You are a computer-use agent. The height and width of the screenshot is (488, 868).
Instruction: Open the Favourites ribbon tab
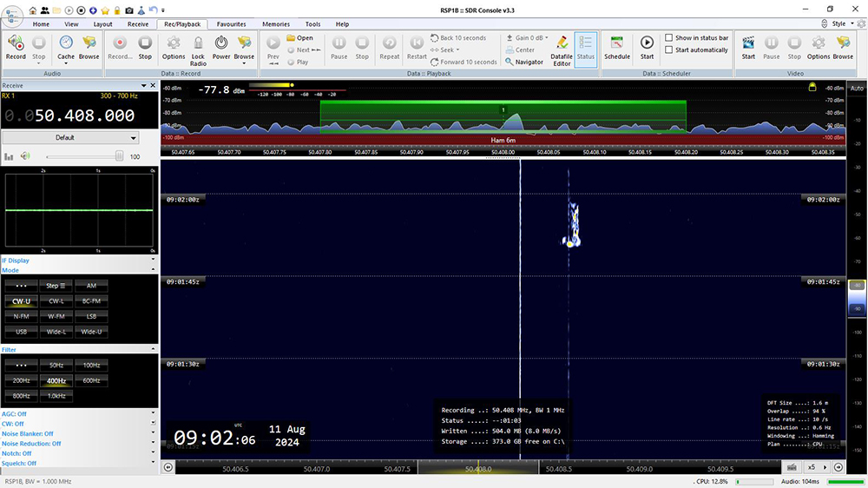coord(232,24)
